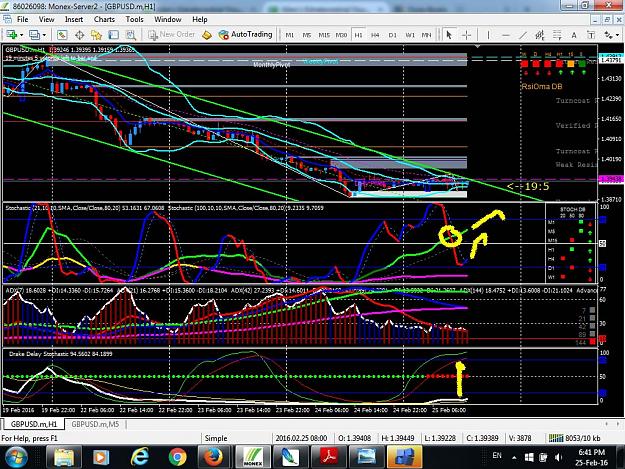
Task: Click the EN language indicator
Action: pyautogui.click(x=497, y=455)
